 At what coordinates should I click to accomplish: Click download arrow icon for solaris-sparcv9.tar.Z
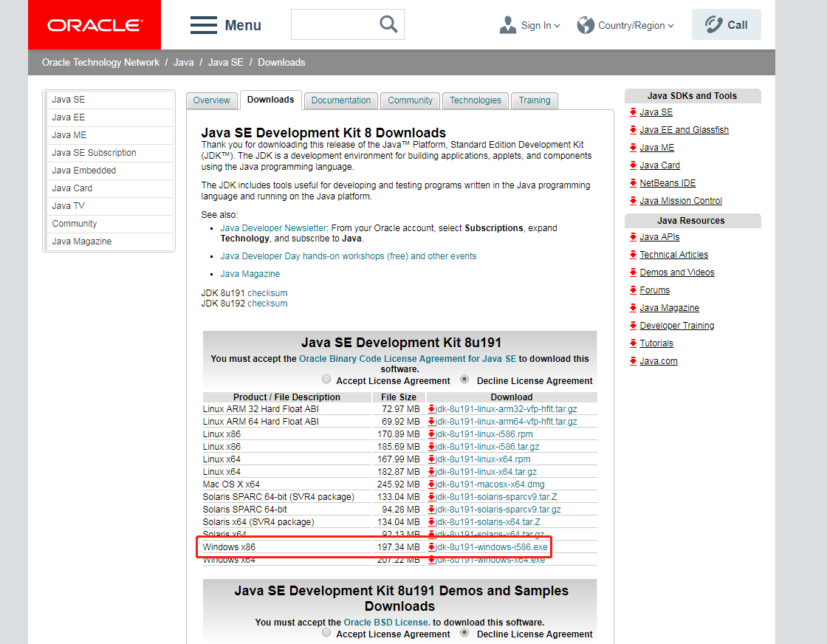pos(431,497)
